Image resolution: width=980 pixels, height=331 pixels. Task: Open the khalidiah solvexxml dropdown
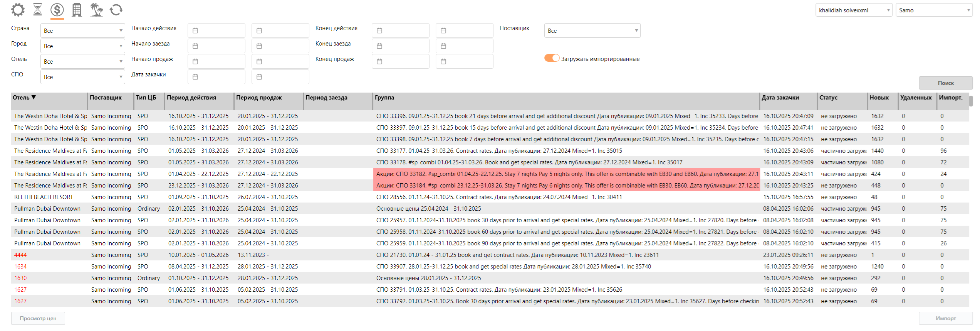[x=853, y=10]
